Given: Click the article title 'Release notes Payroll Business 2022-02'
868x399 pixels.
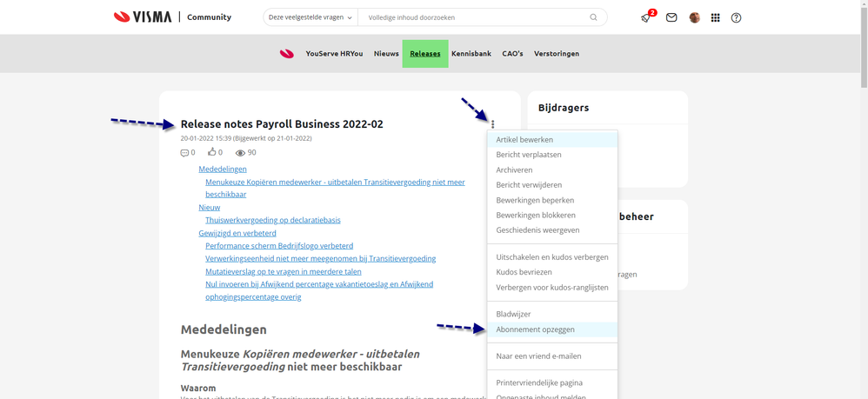Looking at the screenshot, I should (282, 124).
